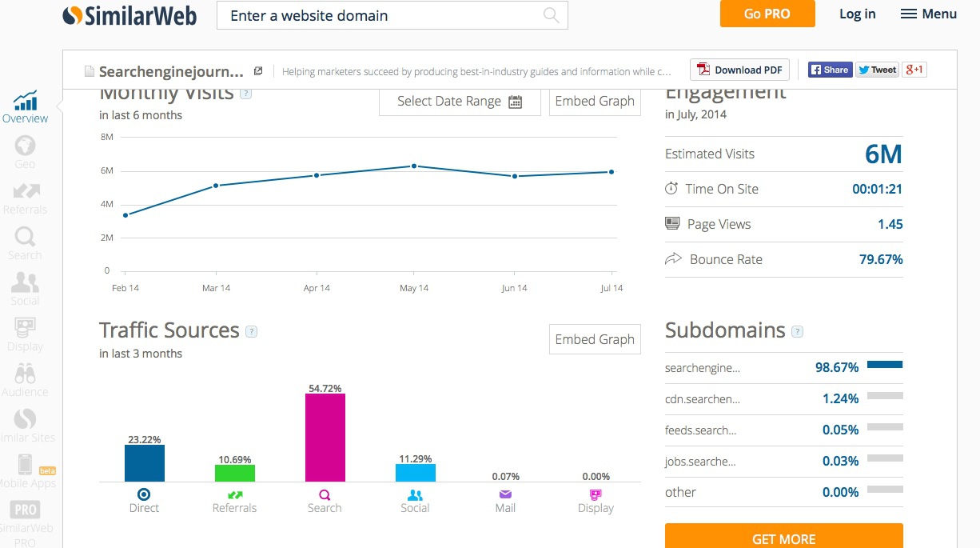980x548 pixels.
Task: Click Go PRO button
Action: point(767,14)
